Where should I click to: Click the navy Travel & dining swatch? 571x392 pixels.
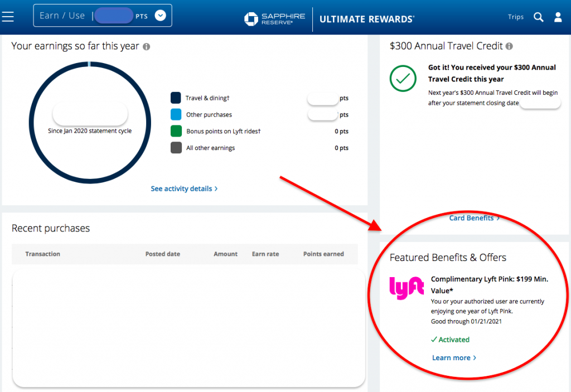click(176, 98)
